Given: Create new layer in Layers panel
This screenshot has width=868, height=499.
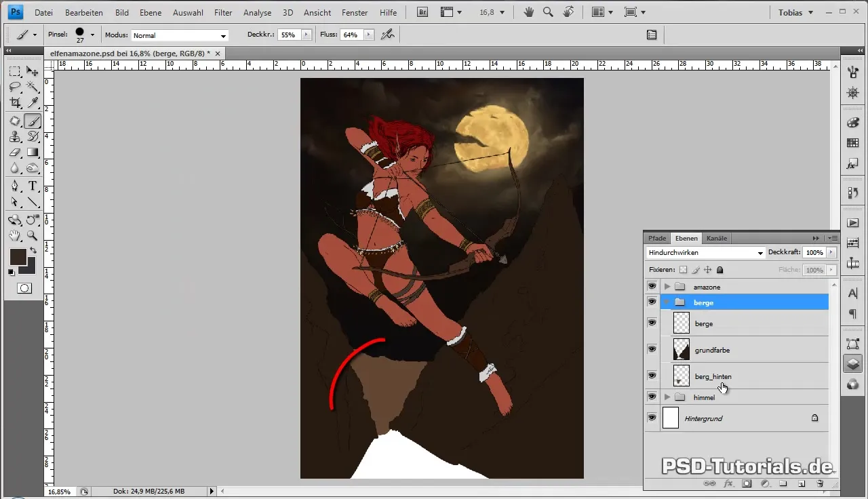Looking at the screenshot, I should (801, 483).
